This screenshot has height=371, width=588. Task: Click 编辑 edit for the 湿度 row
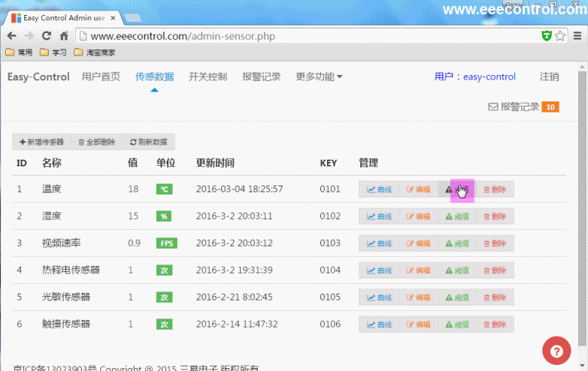point(418,216)
